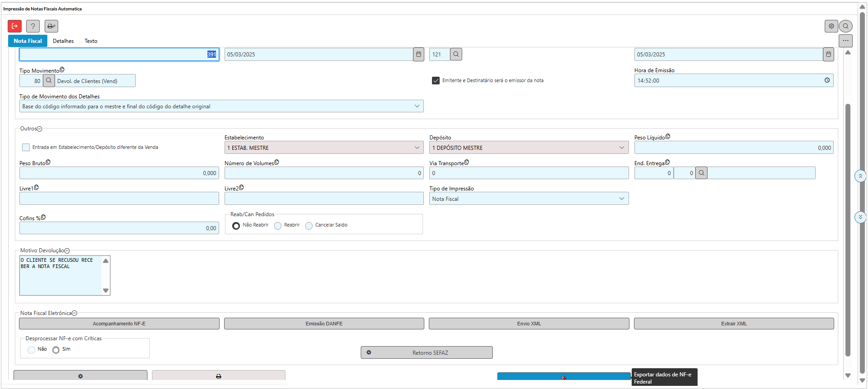Click the red exit icon button
This screenshot has height=389, width=868.
(14, 26)
